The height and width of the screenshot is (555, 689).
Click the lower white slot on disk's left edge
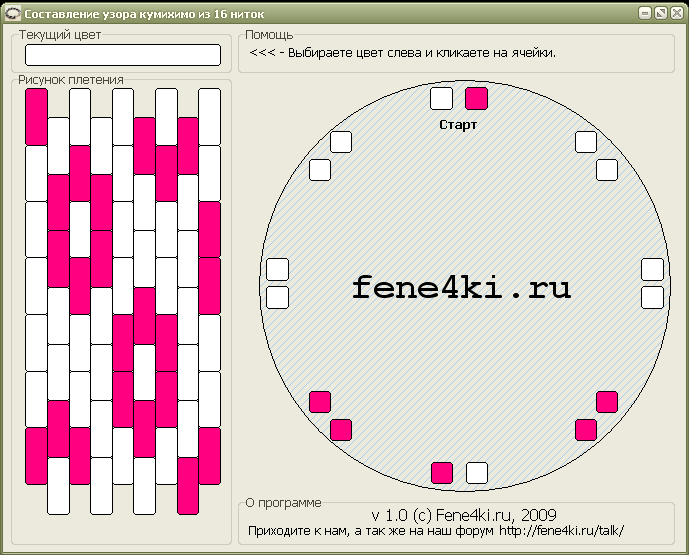pyautogui.click(x=277, y=297)
